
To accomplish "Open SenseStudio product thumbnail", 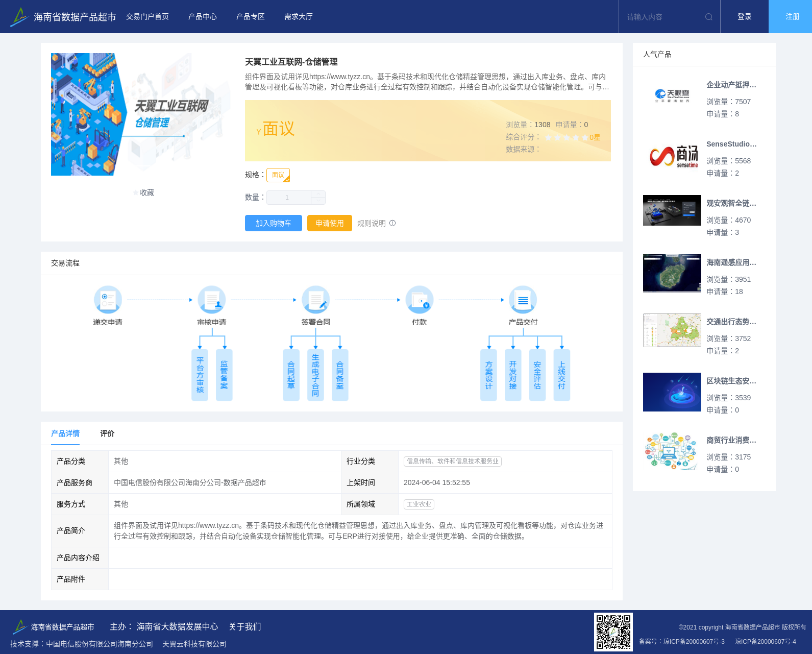I will 672,156.
